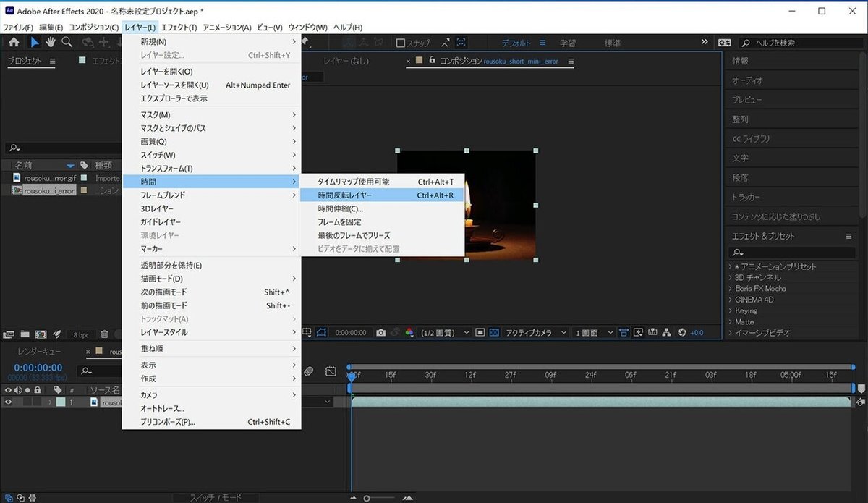
Task: Expand CINEMA 4D effects category
Action: click(730, 300)
